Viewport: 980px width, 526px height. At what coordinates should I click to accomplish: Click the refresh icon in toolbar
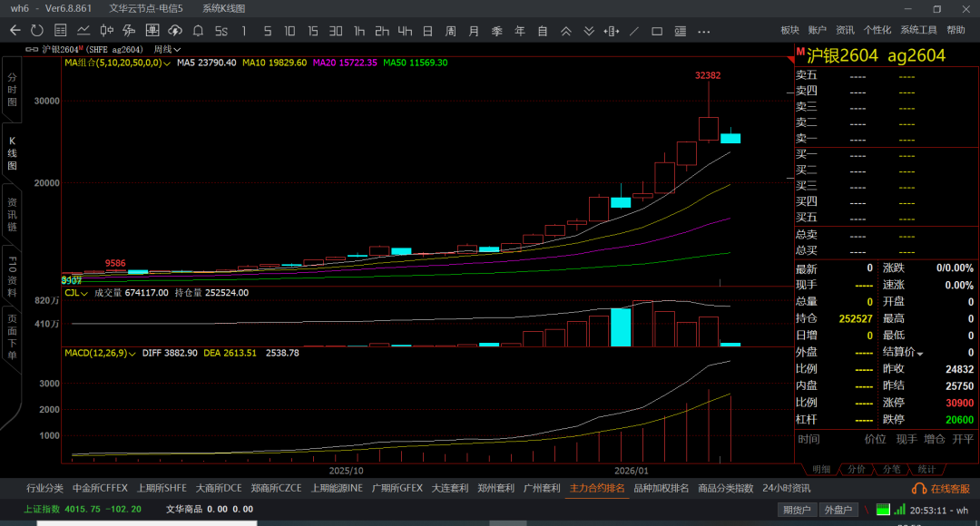37,30
